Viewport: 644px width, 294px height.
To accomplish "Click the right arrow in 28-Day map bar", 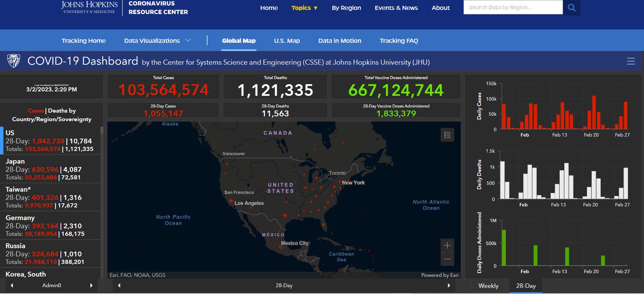I will 449,285.
